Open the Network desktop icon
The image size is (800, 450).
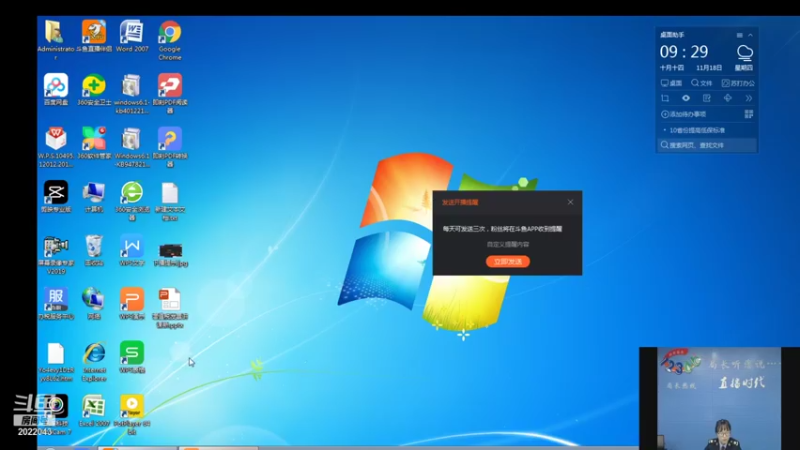[94, 303]
